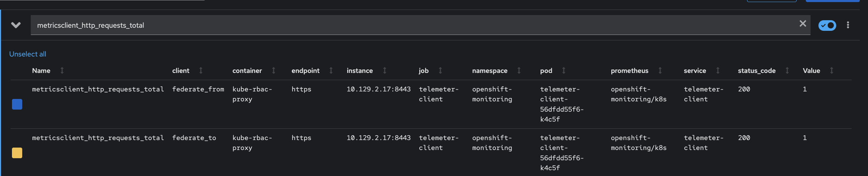868x176 pixels.
Task: Sort by instance column sort icon
Action: 384,71
